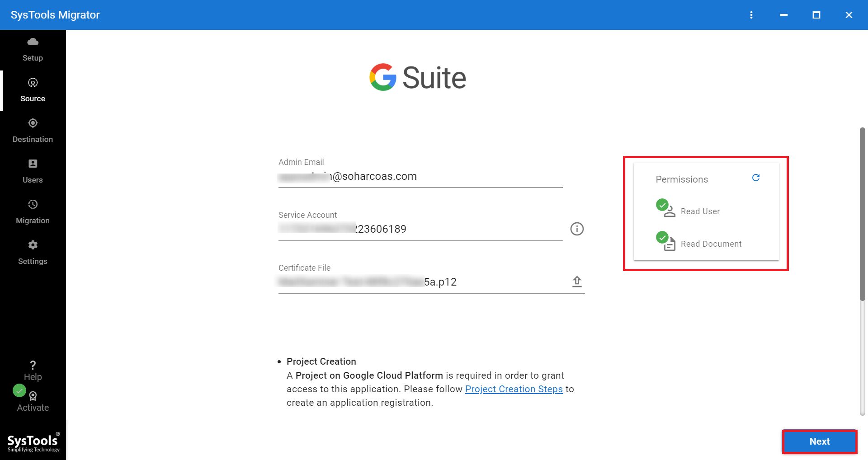
Task: Switch to the Destination tab
Action: tap(32, 131)
